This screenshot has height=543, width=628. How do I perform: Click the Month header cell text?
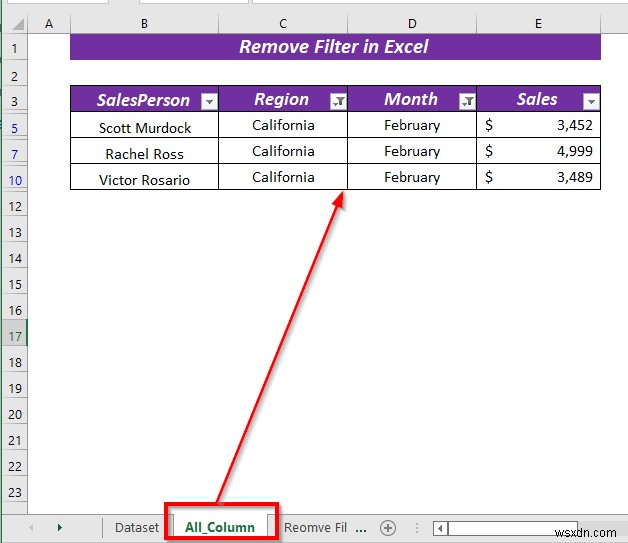(411, 99)
